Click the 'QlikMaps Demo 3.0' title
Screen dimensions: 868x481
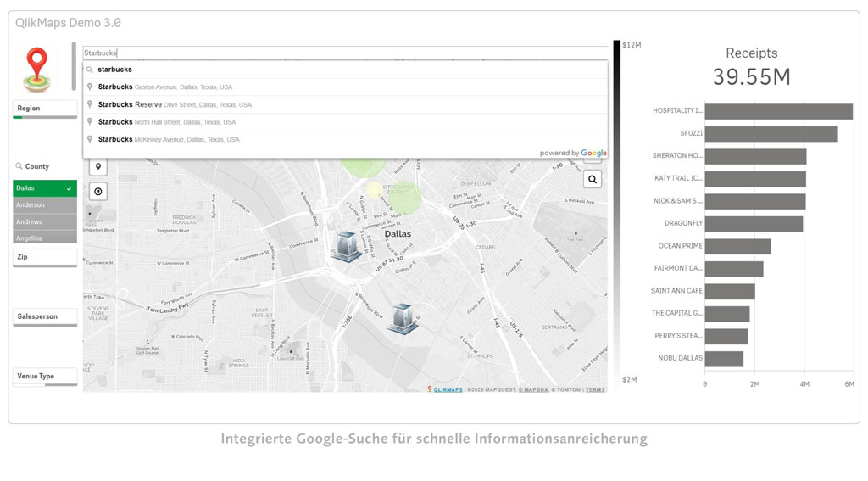click(68, 23)
